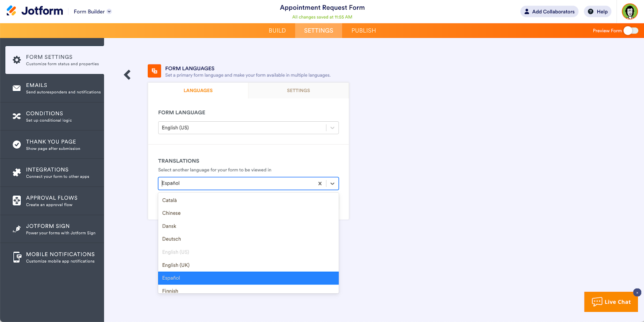Clear the Español selection with the X
The width and height of the screenshot is (644, 322).
[x=320, y=183]
